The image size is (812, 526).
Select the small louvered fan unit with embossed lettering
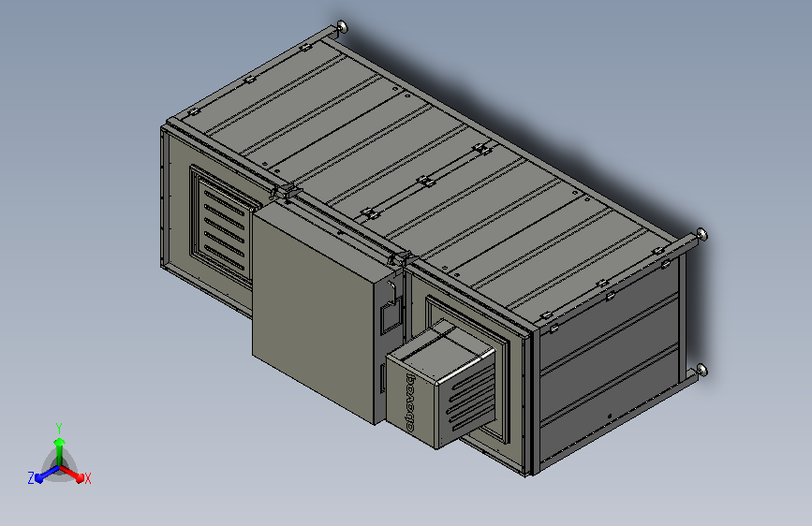coord(440,384)
